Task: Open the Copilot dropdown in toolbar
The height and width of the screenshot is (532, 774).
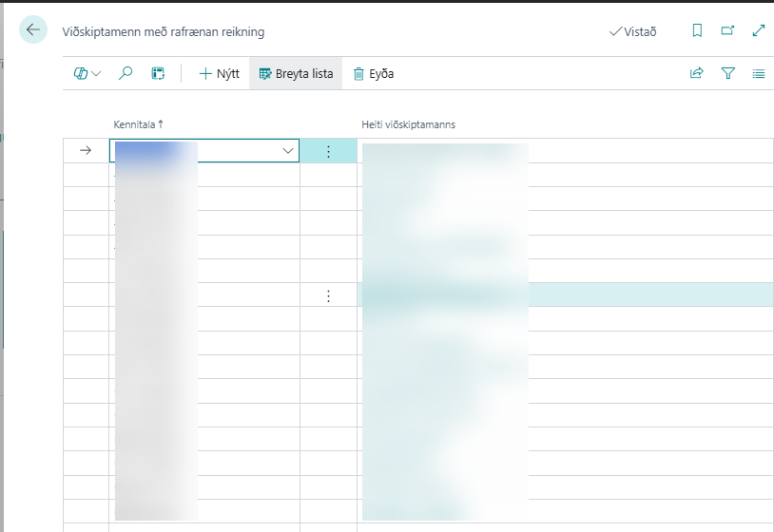Action: [87, 73]
